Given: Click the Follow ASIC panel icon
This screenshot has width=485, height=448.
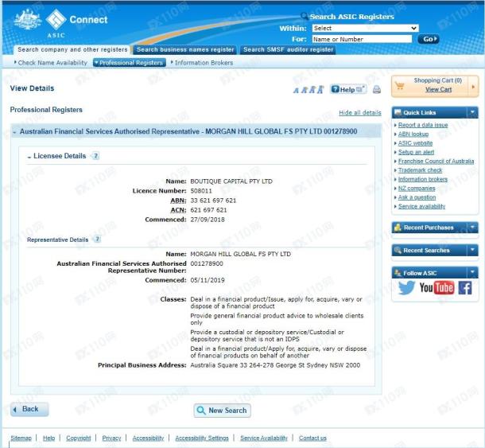Looking at the screenshot, I should (x=398, y=273).
